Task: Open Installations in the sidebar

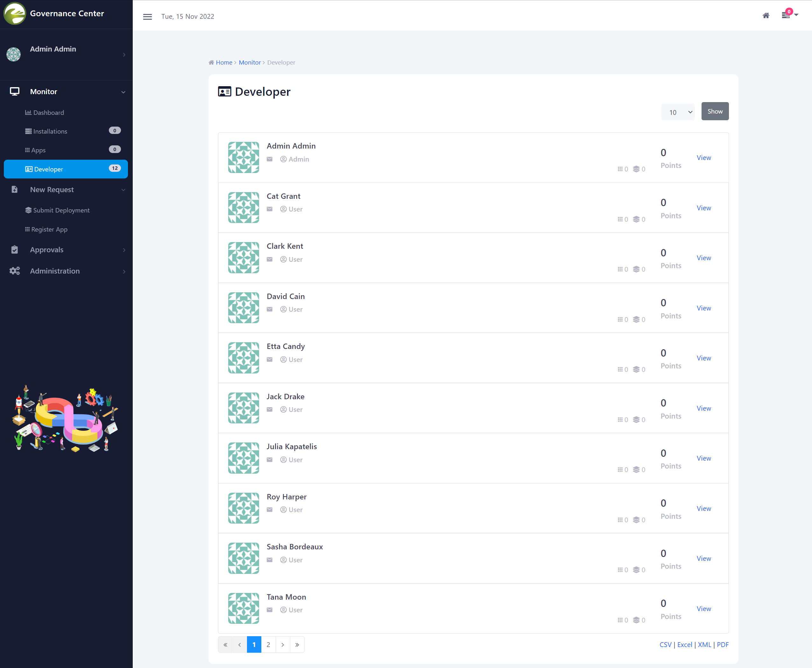Action: (50, 131)
